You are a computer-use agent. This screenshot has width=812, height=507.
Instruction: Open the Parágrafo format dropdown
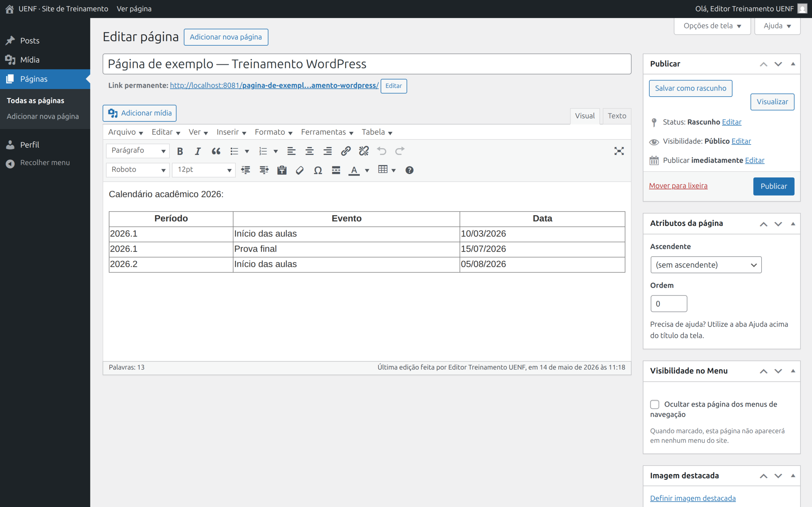(x=138, y=151)
